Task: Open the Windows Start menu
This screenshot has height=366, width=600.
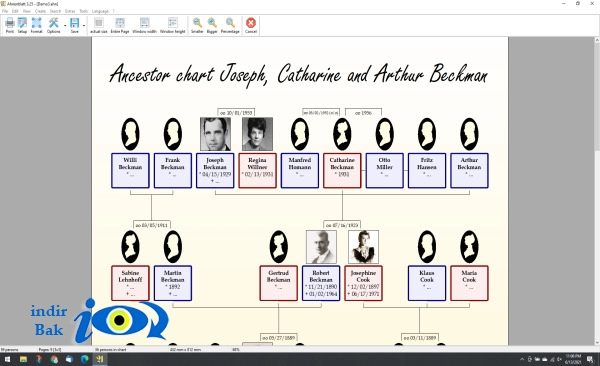Action: pos(7,359)
